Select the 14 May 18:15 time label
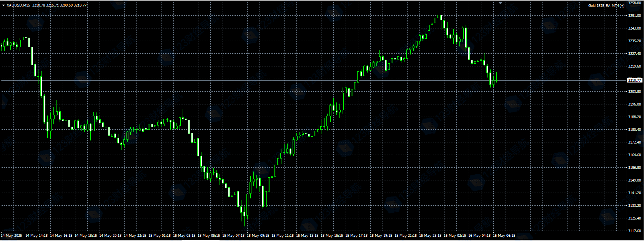 [86, 236]
